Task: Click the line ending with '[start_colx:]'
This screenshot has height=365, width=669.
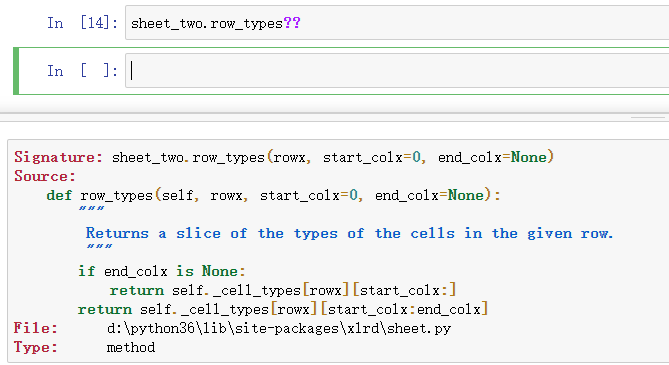Action: [x=283, y=290]
